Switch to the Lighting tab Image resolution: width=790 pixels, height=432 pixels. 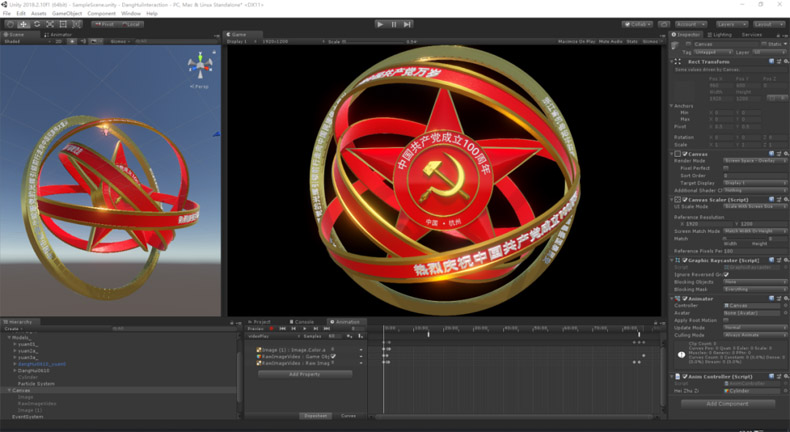coord(719,35)
